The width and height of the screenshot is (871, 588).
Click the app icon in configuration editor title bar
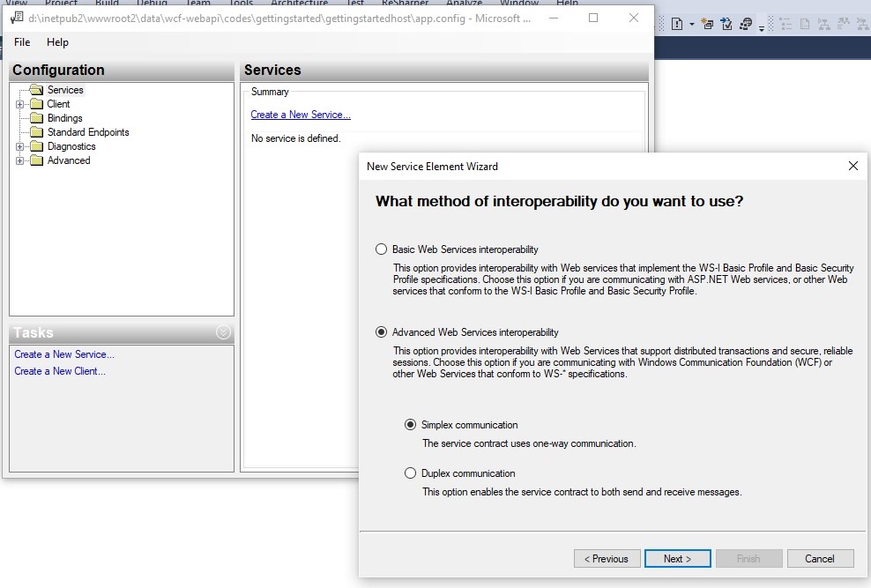[x=16, y=18]
